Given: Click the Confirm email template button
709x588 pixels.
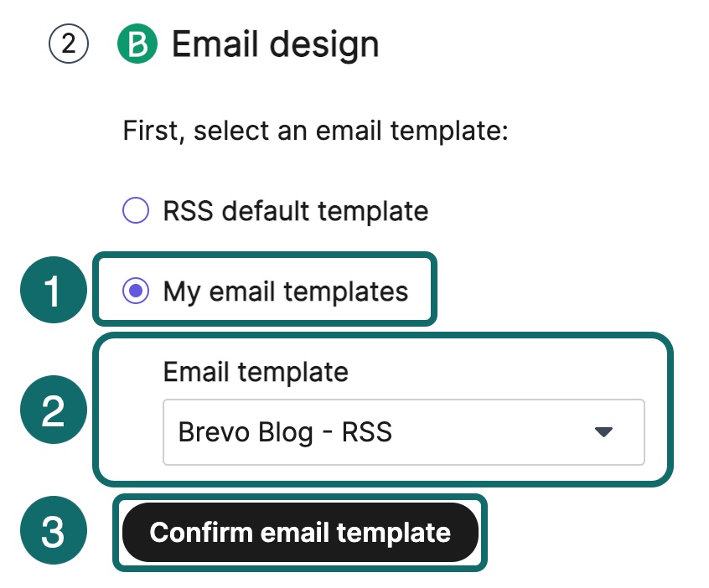Looking at the screenshot, I should tap(299, 532).
